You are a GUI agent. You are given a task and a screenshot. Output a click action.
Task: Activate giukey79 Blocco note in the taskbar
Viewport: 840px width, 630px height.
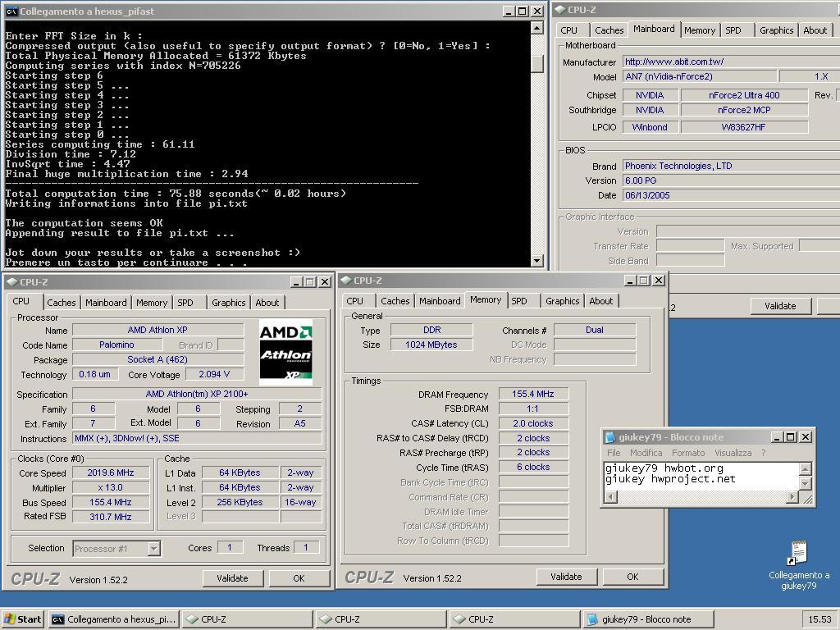coord(648,619)
